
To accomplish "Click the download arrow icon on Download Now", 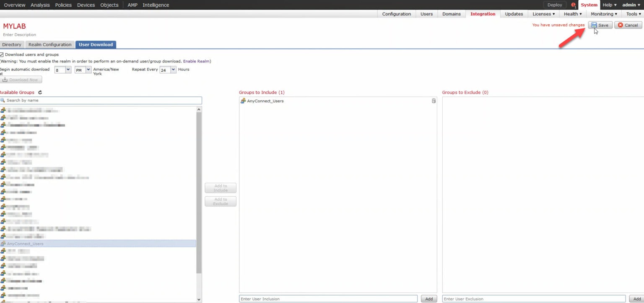I will coord(5,79).
